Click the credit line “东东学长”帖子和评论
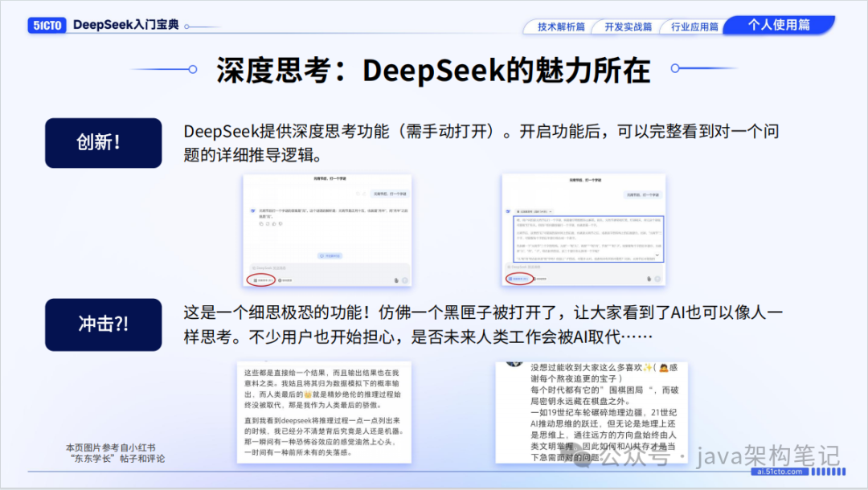This screenshot has width=868, height=490. (x=117, y=459)
